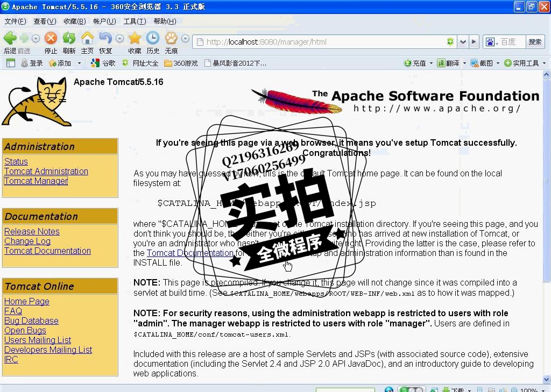Open the 工具(T) menu

point(135,22)
